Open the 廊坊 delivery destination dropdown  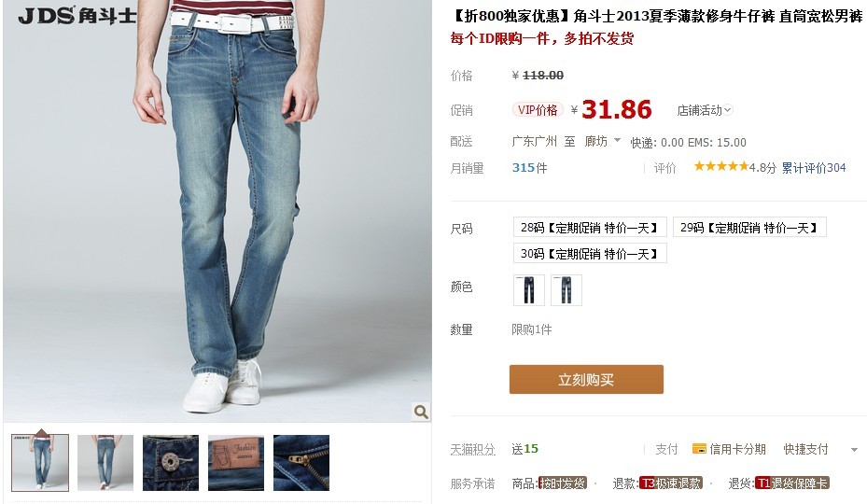[x=602, y=141]
